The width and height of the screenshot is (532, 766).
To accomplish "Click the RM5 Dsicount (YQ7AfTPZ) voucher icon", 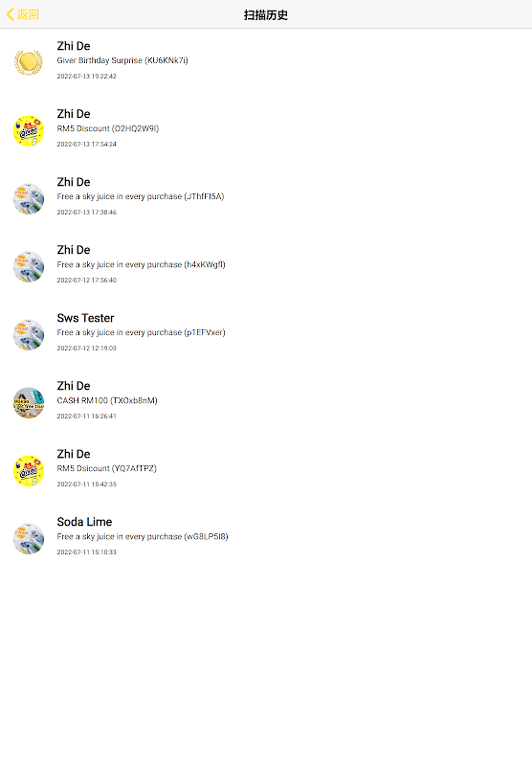I will 29,470.
